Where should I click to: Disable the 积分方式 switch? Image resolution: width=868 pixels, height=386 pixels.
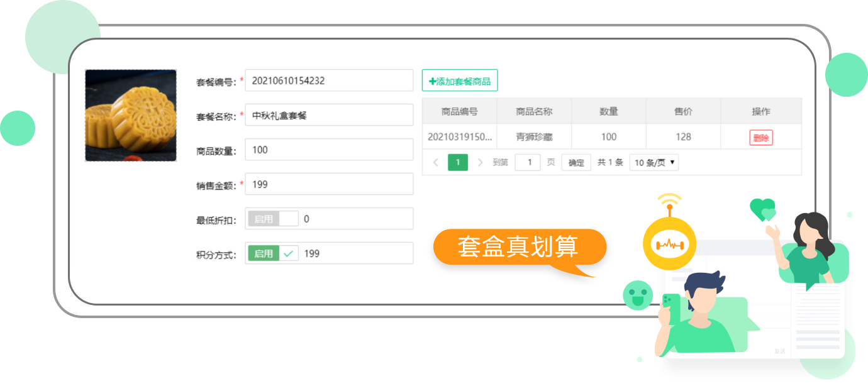coord(273,253)
